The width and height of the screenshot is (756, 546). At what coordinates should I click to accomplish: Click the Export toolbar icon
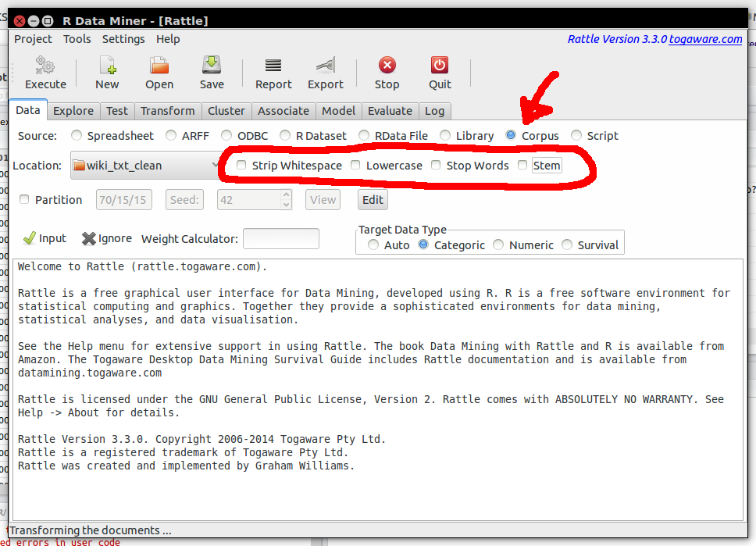click(326, 65)
